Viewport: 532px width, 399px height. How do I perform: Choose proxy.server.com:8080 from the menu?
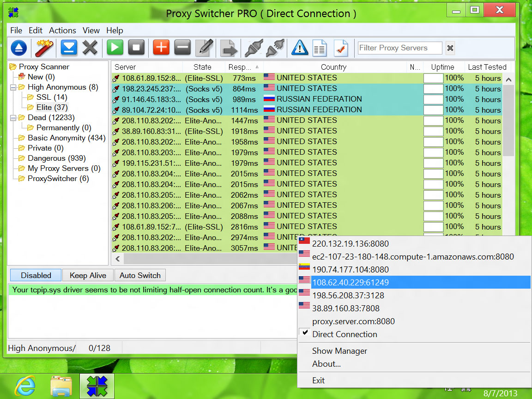tap(414, 321)
